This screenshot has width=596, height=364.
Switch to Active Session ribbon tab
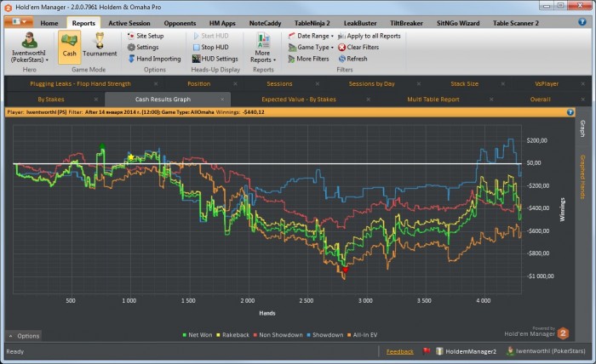point(130,23)
